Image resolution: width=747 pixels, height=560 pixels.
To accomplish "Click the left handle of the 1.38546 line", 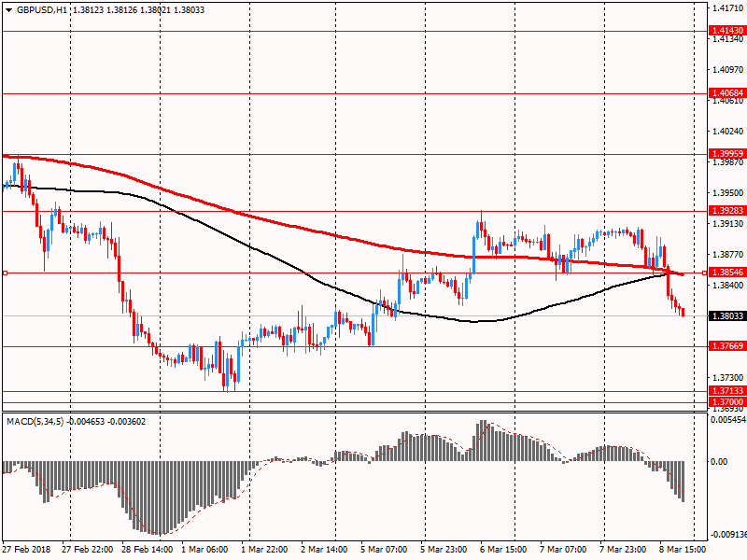I will tap(5, 273).
